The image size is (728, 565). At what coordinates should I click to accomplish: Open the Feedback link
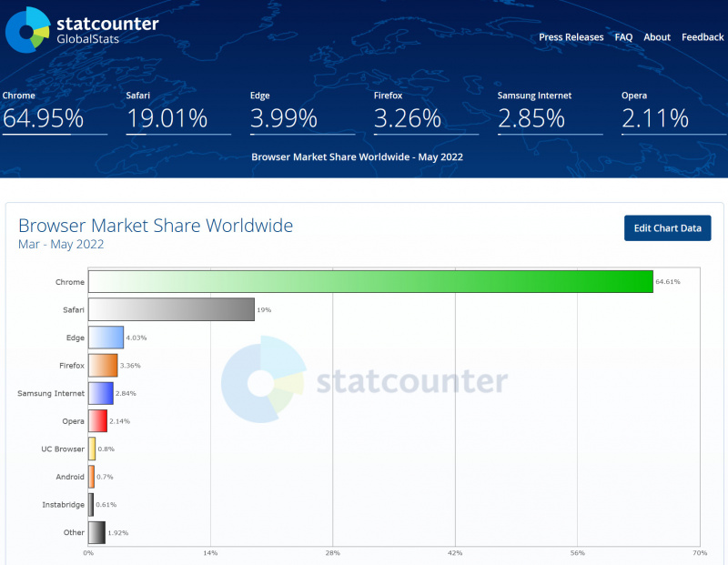[703, 37]
